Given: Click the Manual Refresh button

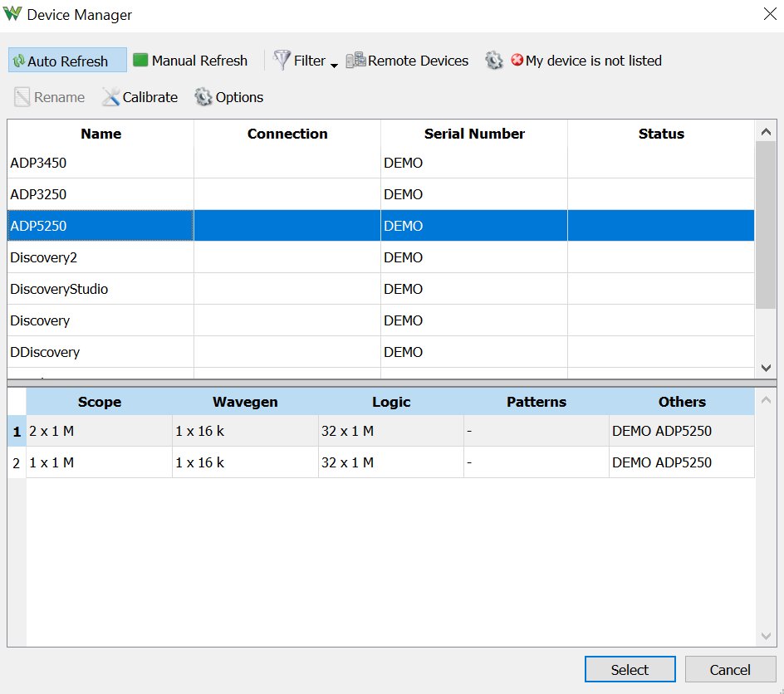Looking at the screenshot, I should click(190, 61).
